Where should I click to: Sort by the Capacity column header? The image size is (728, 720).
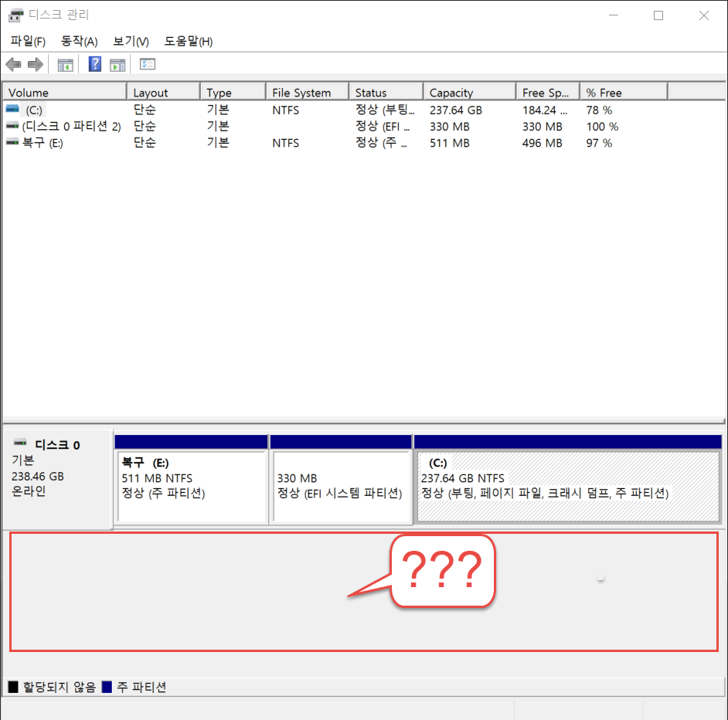[470, 93]
